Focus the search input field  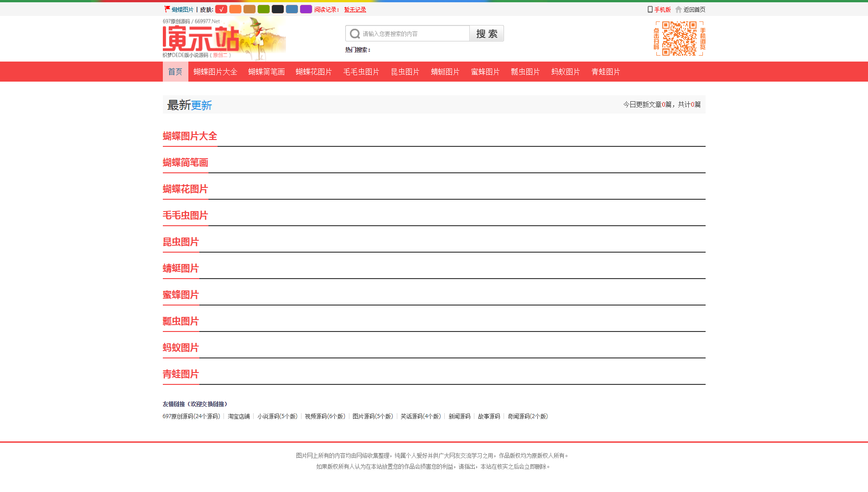click(x=415, y=34)
